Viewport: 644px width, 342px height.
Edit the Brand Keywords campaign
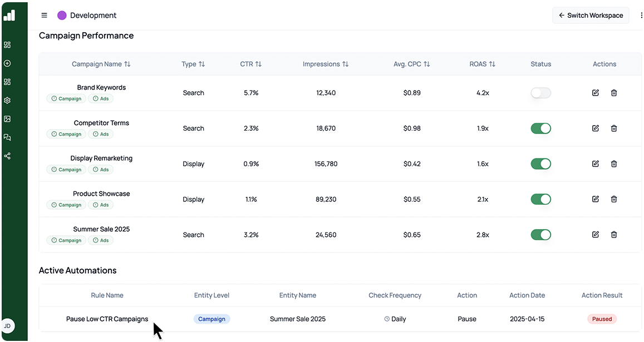595,93
